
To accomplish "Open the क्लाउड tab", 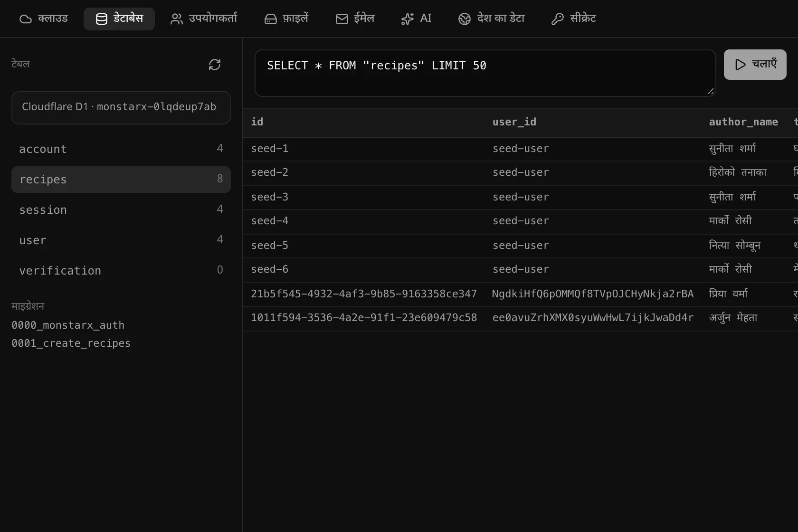I will coord(44,19).
